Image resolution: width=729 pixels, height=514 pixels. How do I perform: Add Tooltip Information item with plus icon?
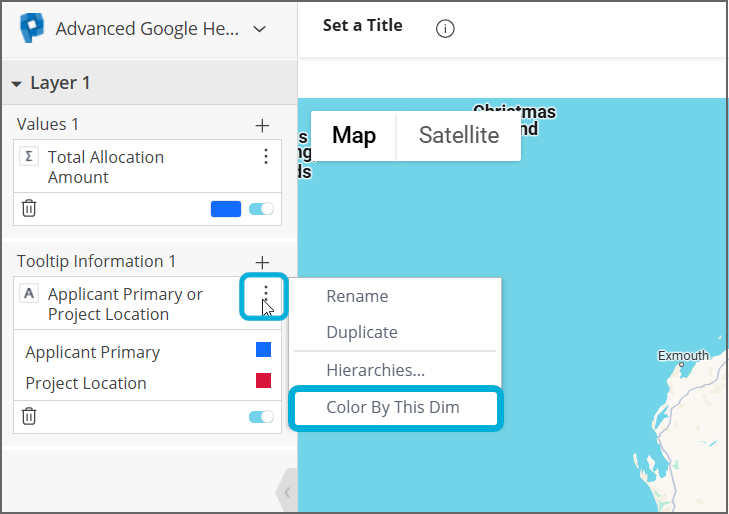pyautogui.click(x=262, y=262)
